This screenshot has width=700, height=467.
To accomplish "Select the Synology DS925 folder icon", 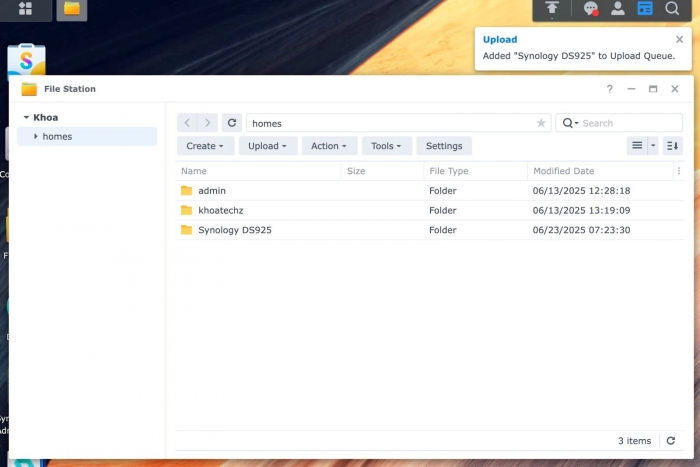I will 187,230.
